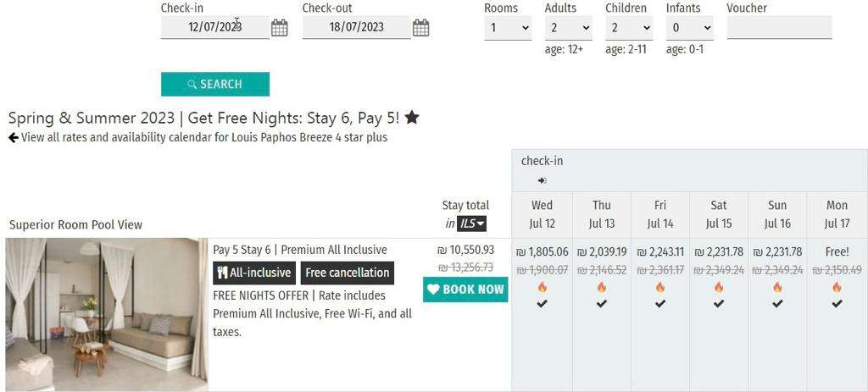Image resolution: width=868 pixels, height=392 pixels.
Task: Click the fire icon under Mon Jul 17
Action: (x=837, y=288)
